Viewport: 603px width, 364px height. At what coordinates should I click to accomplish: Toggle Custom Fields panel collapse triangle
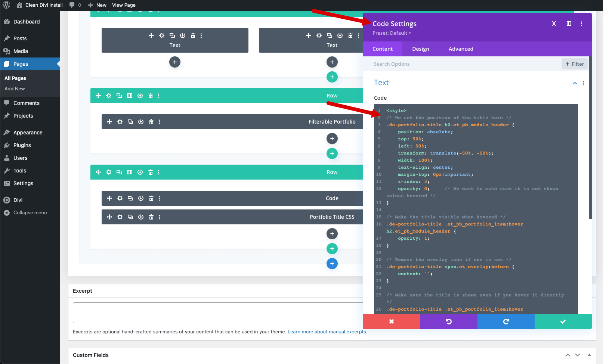(590, 355)
